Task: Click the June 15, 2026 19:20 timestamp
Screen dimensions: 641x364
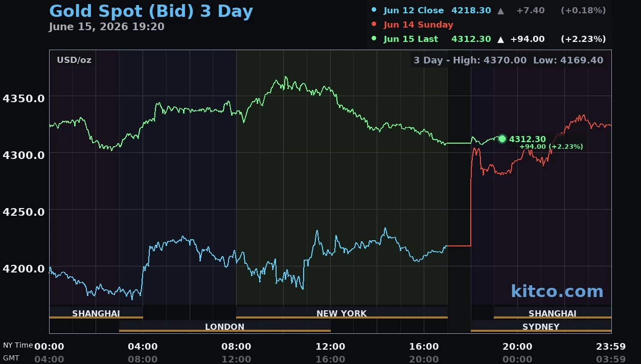Action: (x=107, y=27)
